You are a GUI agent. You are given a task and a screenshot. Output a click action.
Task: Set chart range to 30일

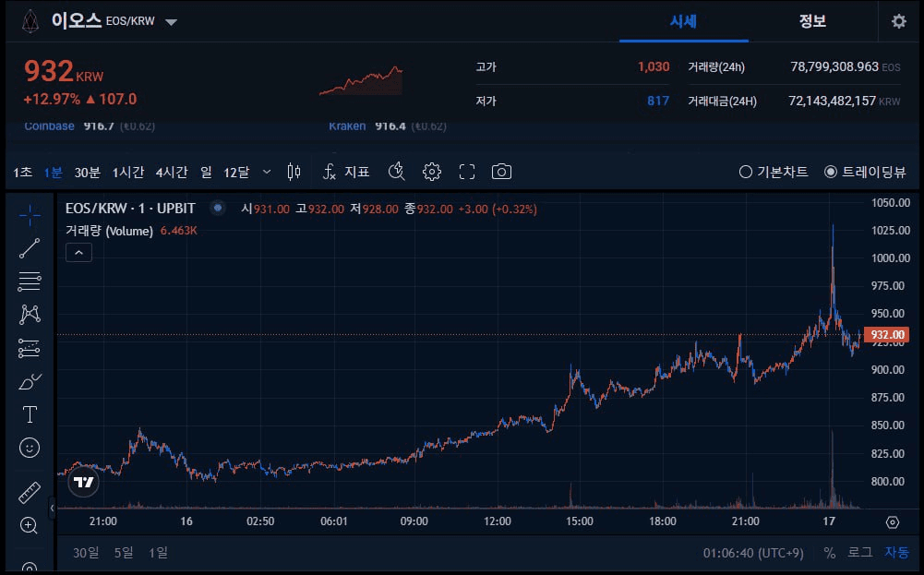[86, 553]
